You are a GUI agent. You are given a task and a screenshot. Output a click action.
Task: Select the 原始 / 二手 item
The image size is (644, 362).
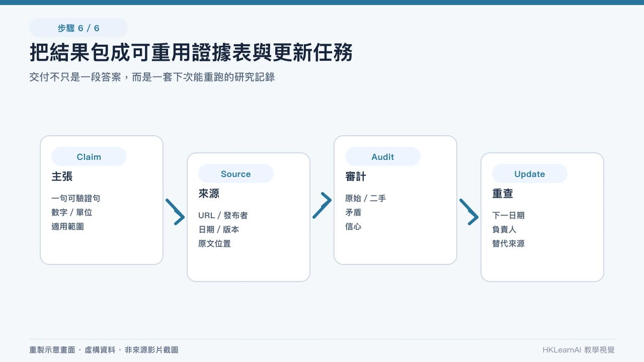(366, 198)
